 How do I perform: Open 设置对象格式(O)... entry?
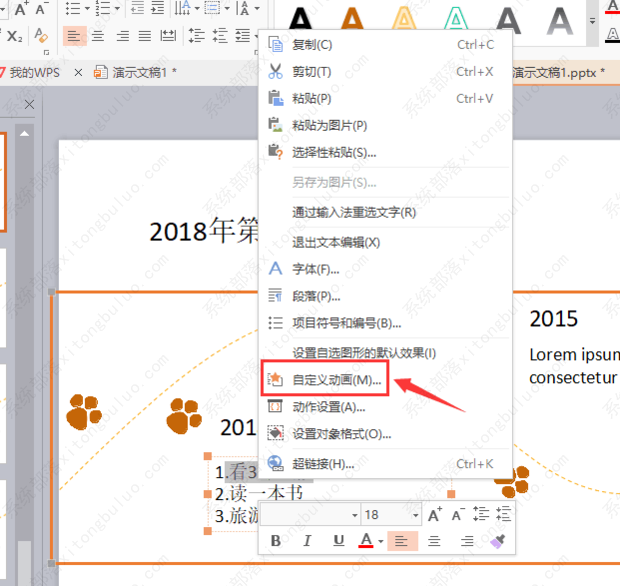pyautogui.click(x=386, y=434)
